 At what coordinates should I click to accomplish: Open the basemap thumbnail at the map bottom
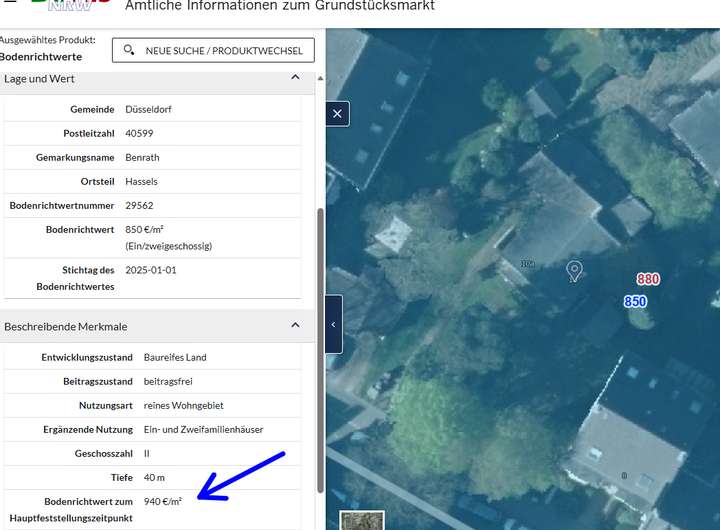[361, 521]
